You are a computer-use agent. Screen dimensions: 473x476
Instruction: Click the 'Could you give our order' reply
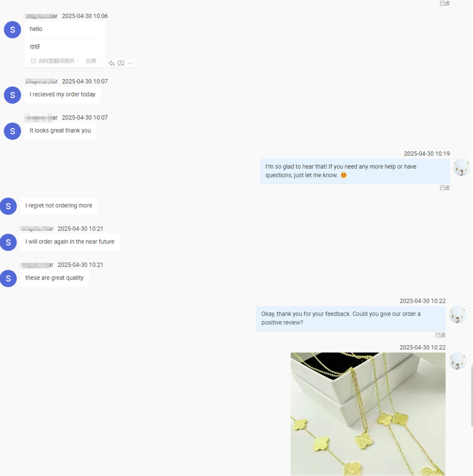point(351,318)
